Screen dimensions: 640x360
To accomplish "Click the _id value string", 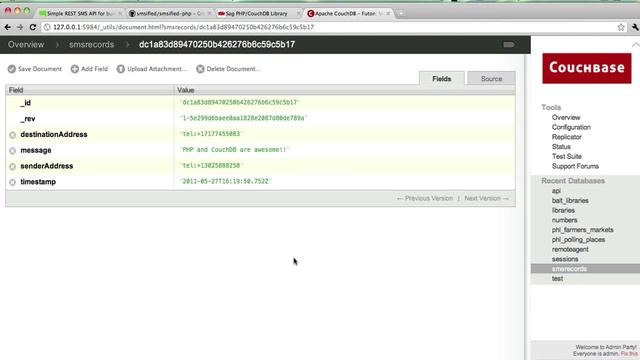I will (x=240, y=102).
